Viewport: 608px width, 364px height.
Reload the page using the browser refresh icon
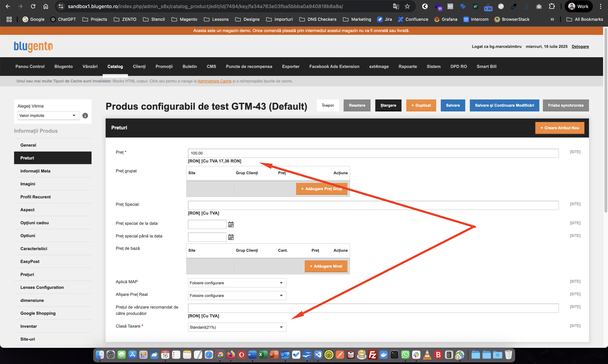point(33,6)
